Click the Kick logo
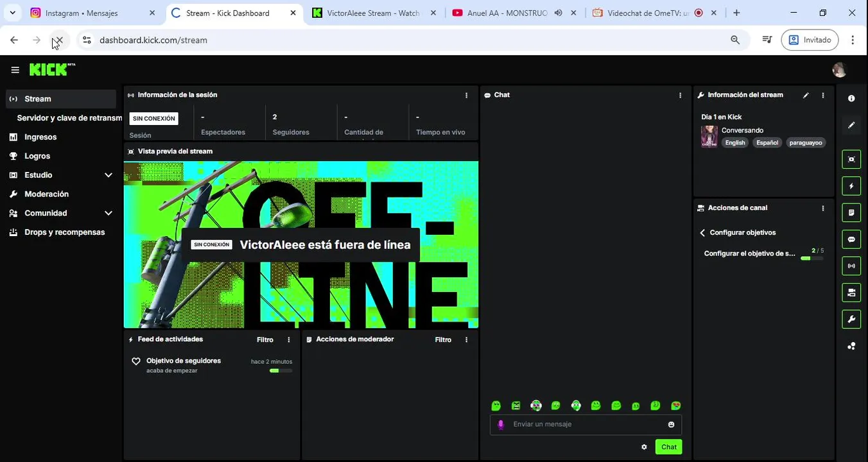868x462 pixels. point(52,69)
